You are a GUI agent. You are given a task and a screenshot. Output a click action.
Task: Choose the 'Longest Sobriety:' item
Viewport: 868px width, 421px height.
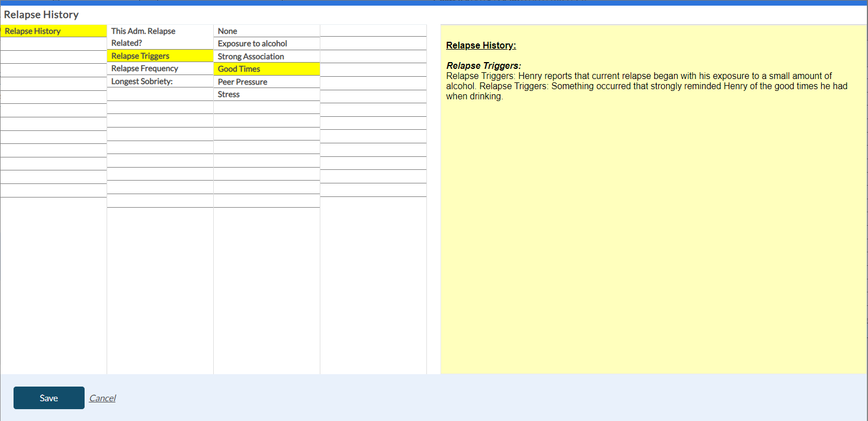[142, 81]
